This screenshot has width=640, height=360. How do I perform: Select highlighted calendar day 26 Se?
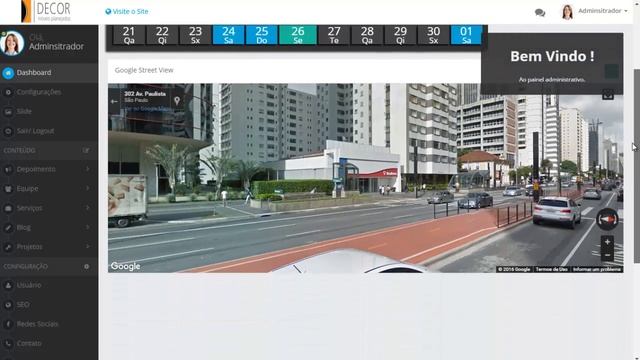[x=298, y=35]
